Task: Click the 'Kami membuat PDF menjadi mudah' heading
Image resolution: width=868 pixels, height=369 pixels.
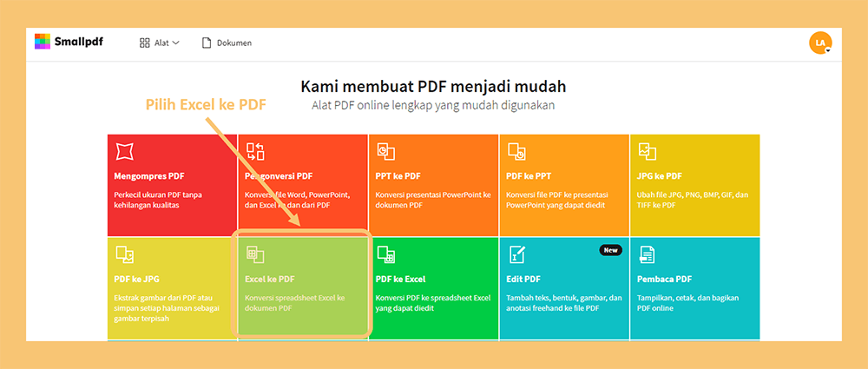Action: (433, 87)
